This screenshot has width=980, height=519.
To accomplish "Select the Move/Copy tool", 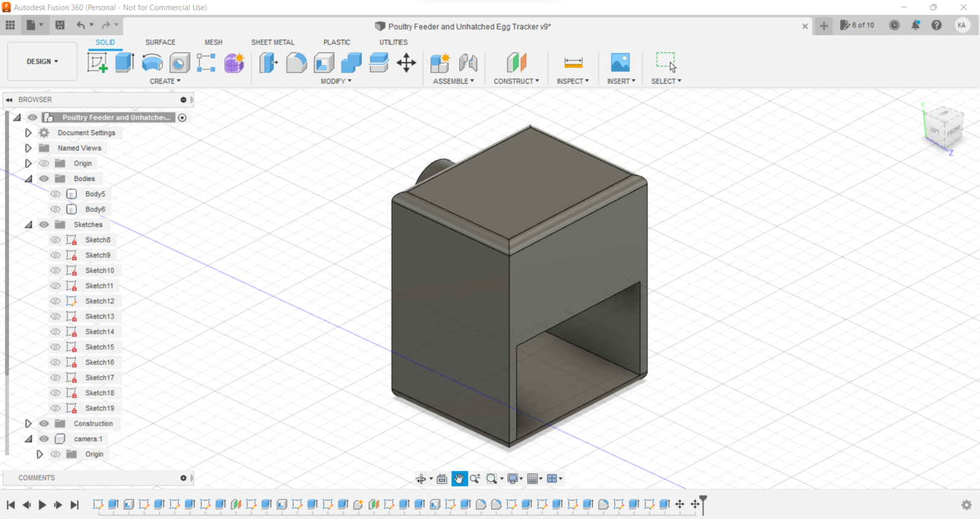I will tap(406, 62).
